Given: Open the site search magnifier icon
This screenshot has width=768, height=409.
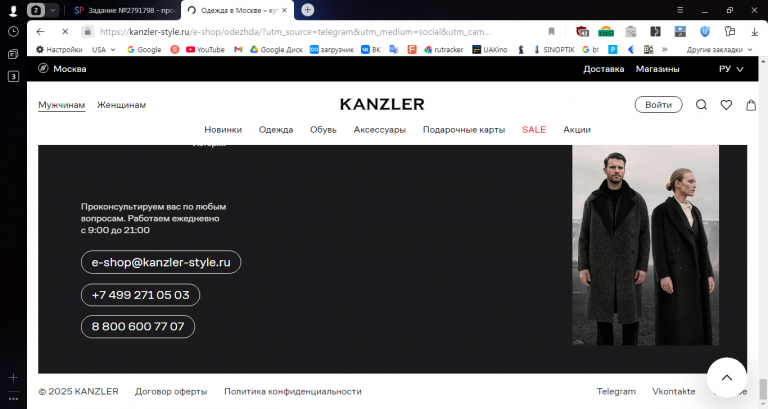Looking at the screenshot, I should 701,105.
